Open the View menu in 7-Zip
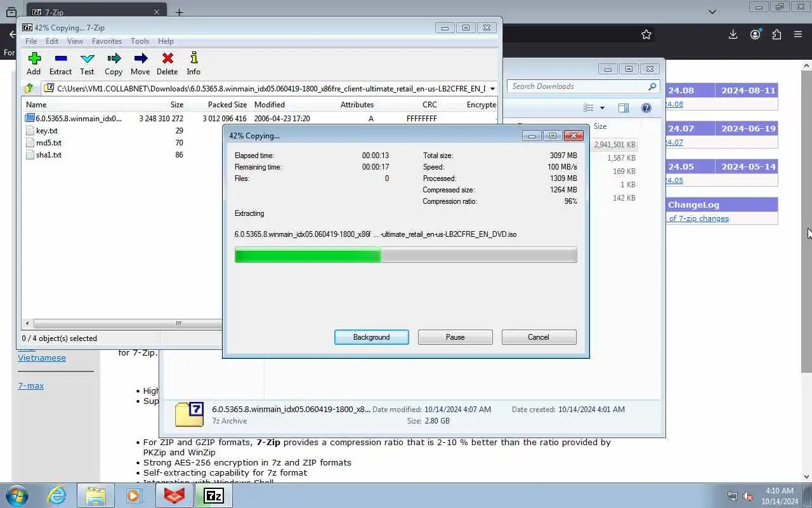812x508 pixels. (x=75, y=41)
